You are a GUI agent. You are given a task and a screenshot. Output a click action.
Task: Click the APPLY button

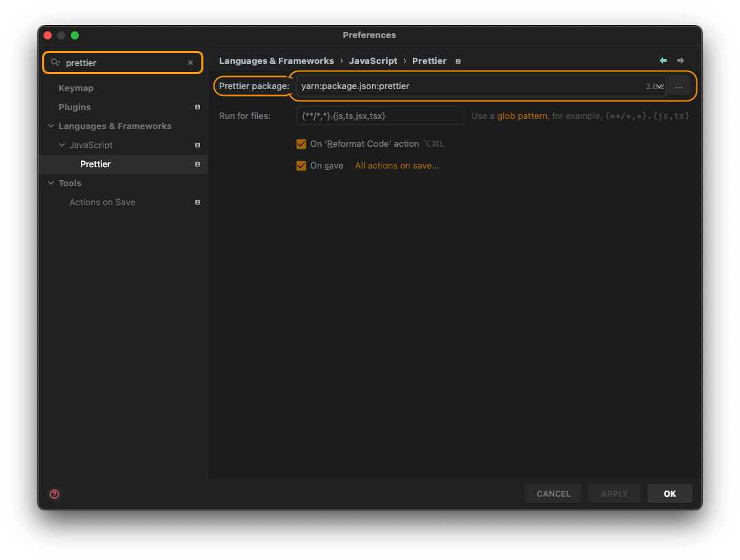(614, 493)
